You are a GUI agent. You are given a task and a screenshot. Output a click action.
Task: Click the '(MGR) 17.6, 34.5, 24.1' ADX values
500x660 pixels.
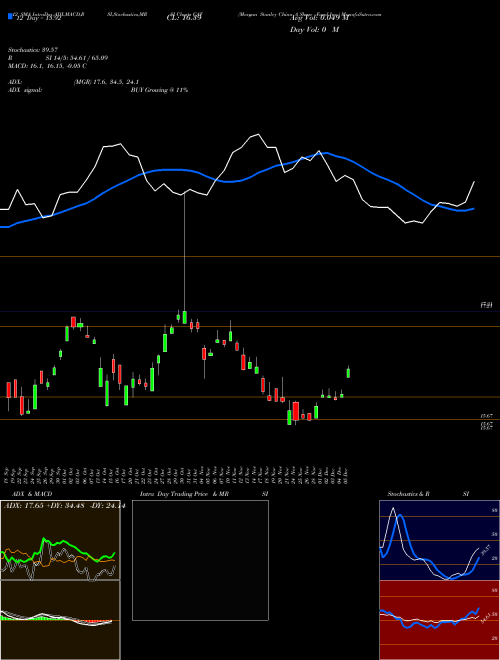click(106, 82)
